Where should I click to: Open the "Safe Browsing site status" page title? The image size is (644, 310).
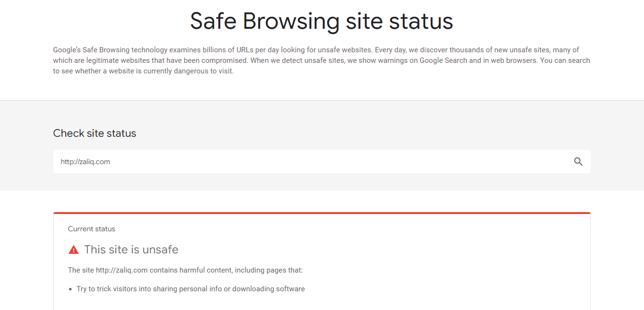[322, 21]
